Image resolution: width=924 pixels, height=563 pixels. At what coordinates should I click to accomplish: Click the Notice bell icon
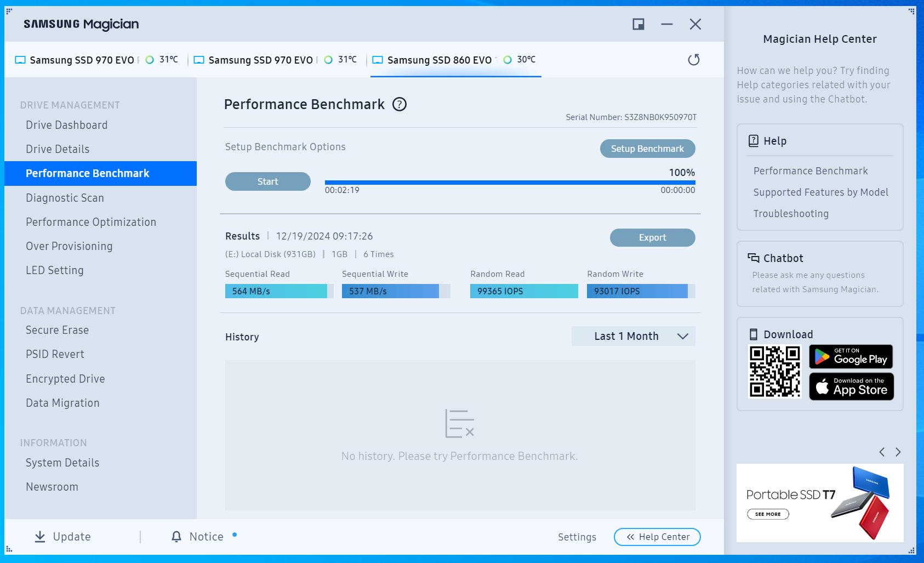[176, 537]
